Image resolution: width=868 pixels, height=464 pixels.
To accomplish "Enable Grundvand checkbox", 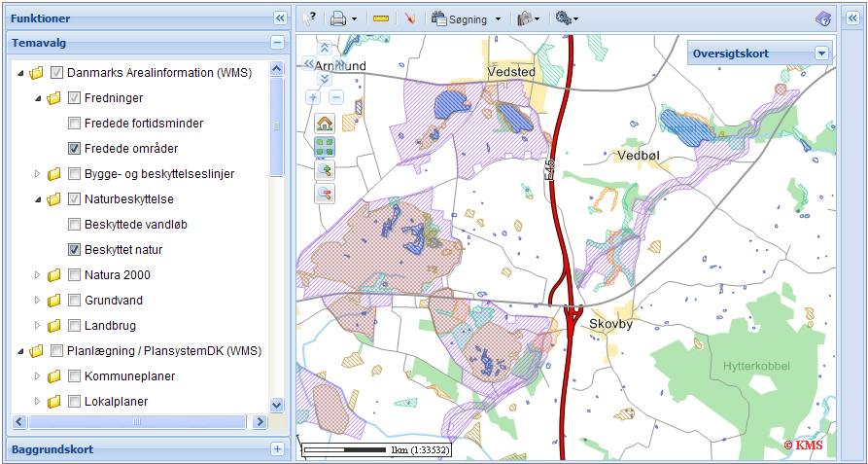I will pos(74,301).
